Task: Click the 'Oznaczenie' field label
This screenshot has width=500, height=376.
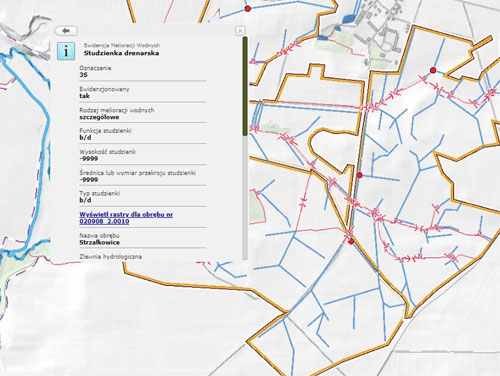Action: pos(95,68)
